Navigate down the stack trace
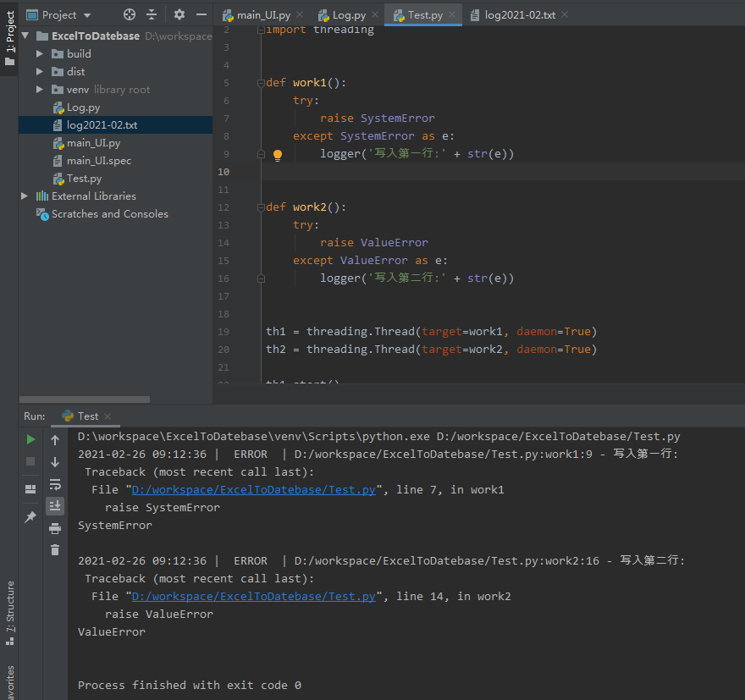 point(55,462)
